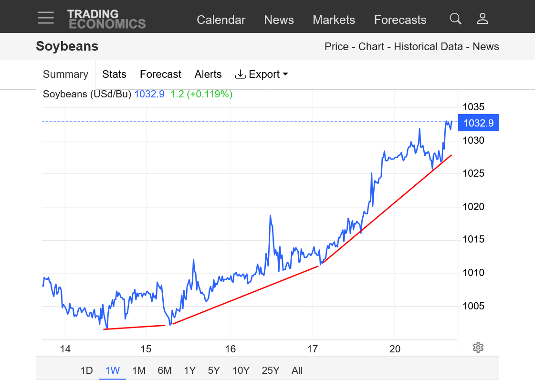Click the 1032.9 current price label

coord(478,123)
